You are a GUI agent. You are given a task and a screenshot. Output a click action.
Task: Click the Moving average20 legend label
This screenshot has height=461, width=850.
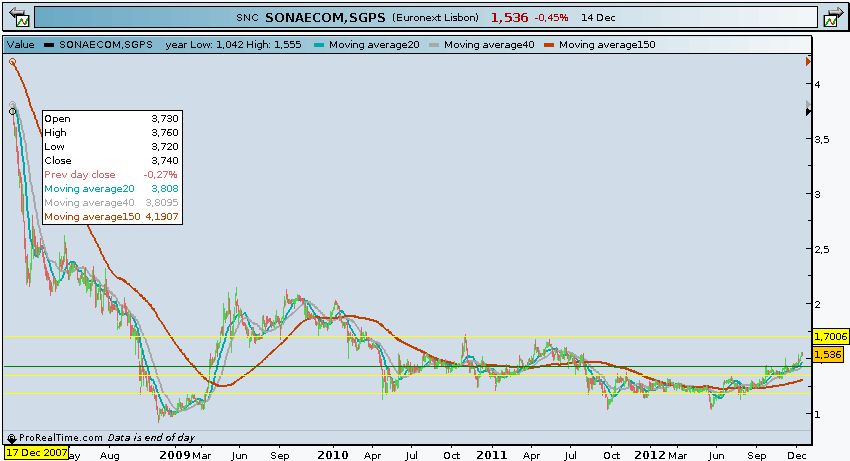pos(374,45)
